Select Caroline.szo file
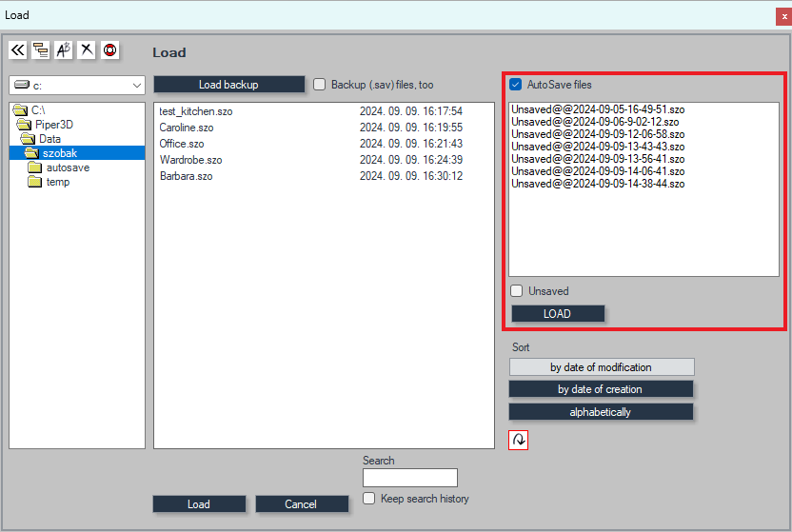 pyautogui.click(x=187, y=128)
